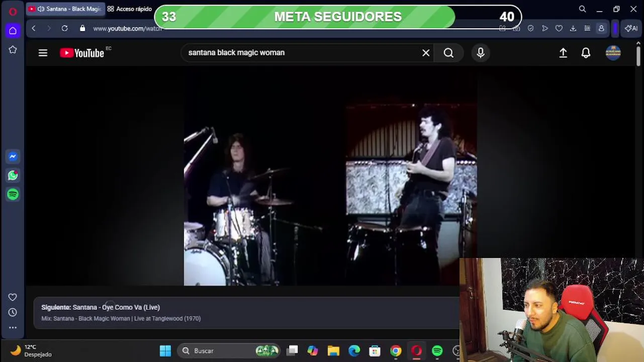Viewport: 644px width, 362px height.
Task: Reload the YouTube page
Action: (x=64, y=29)
